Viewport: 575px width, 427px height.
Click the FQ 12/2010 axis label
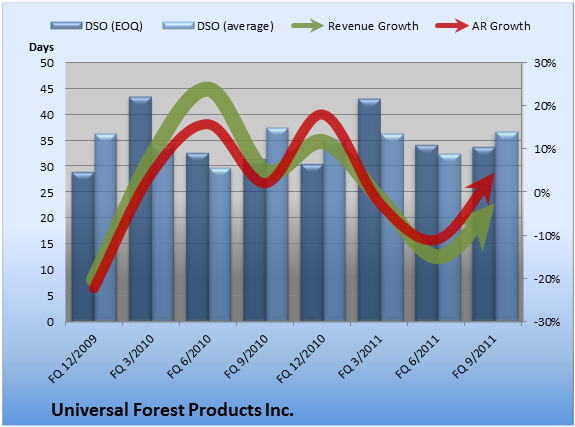301,359
